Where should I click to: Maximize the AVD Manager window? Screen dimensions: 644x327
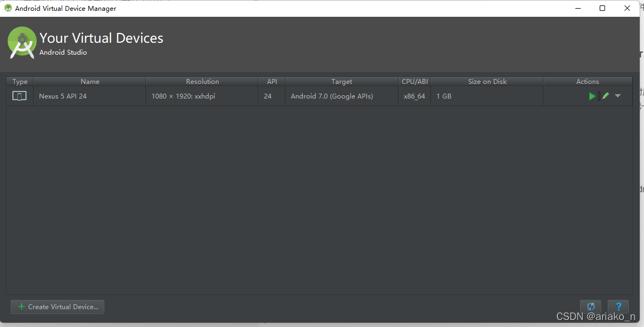[602, 8]
